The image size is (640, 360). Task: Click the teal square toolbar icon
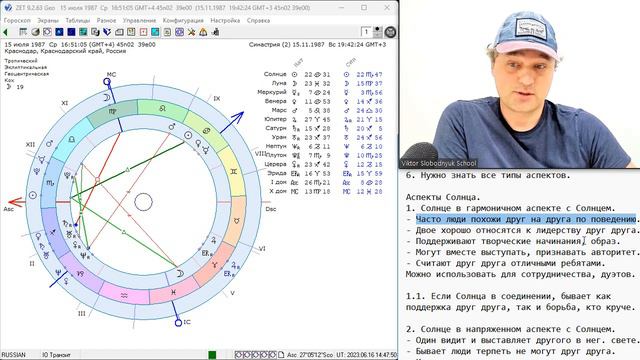(83, 32)
